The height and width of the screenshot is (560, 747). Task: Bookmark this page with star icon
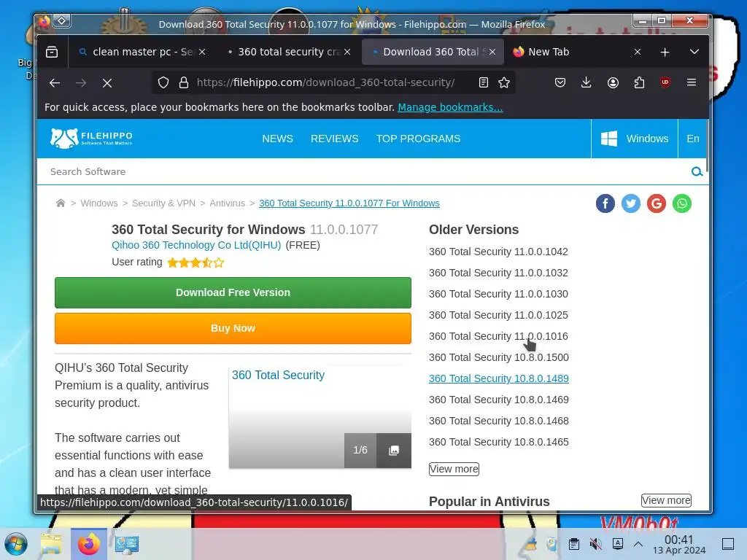[x=504, y=82]
